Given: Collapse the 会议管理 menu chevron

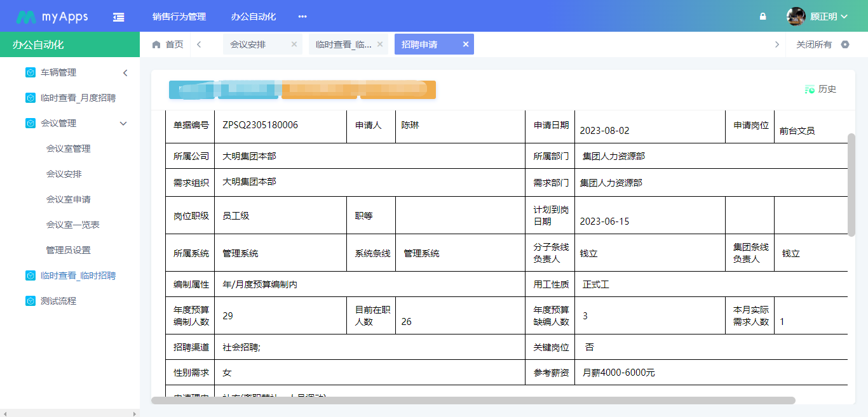Looking at the screenshot, I should (x=123, y=123).
